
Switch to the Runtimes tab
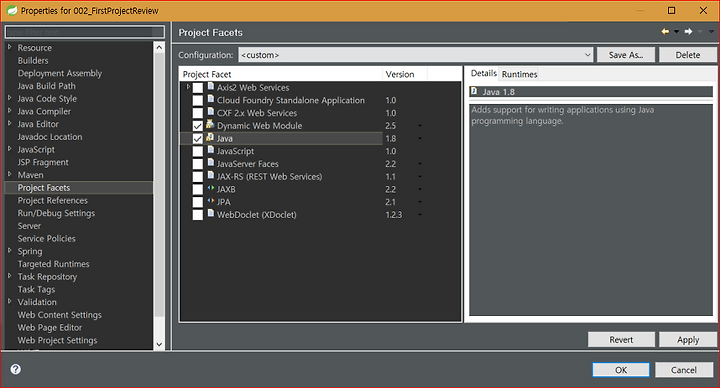point(519,74)
